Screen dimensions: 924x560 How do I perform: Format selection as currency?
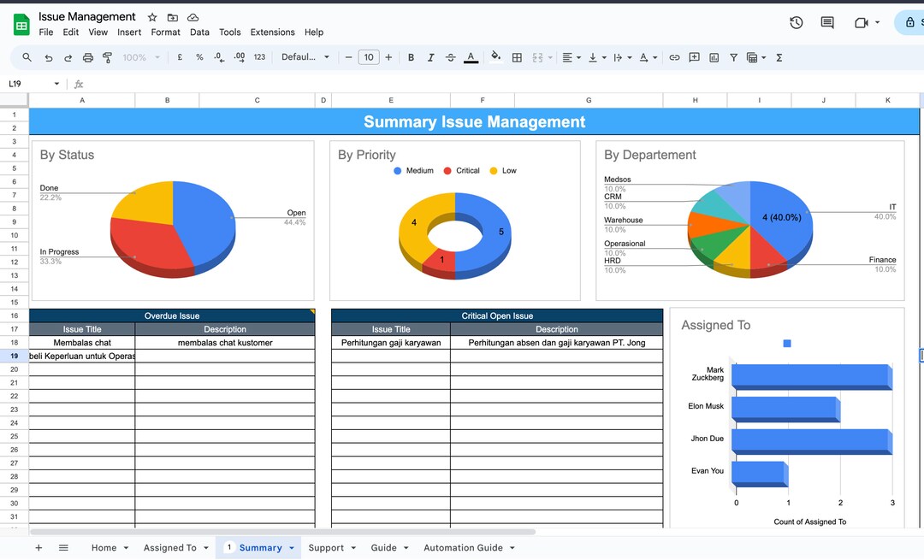coord(178,57)
